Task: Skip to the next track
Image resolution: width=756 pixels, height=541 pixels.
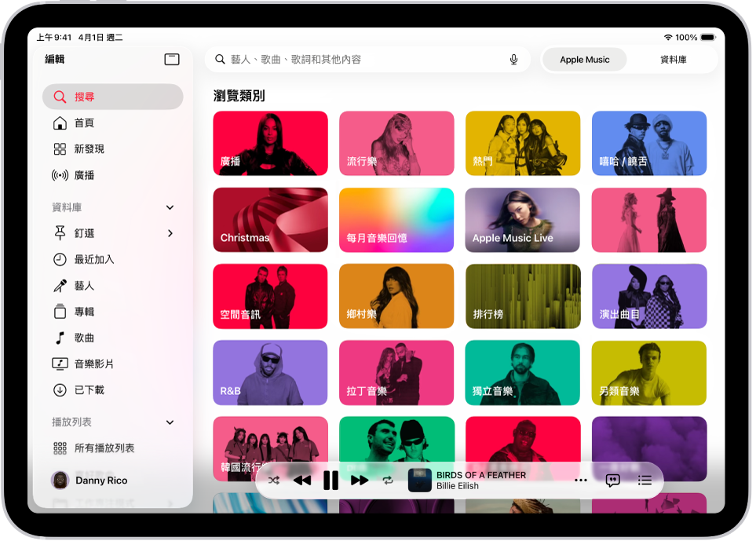Action: 360,481
